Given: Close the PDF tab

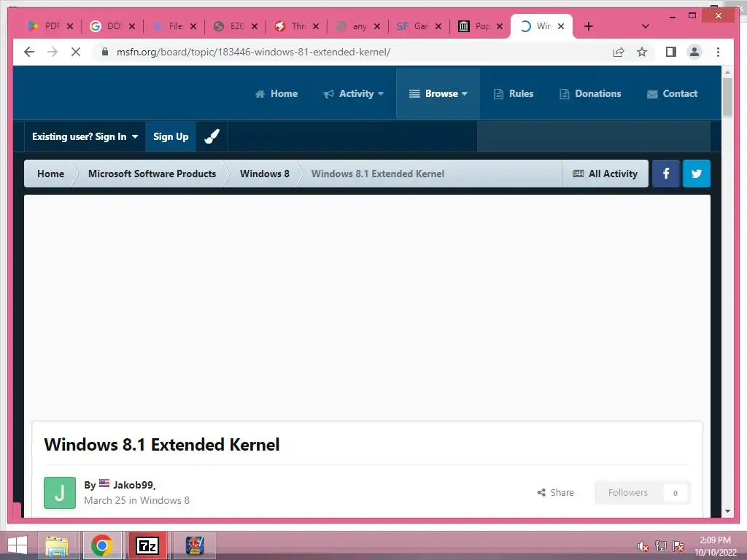Looking at the screenshot, I should click(70, 26).
